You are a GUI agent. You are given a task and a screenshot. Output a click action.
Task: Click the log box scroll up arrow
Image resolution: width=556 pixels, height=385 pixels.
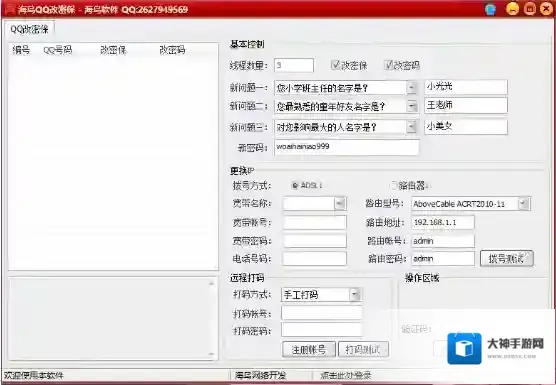pyautogui.click(x=211, y=283)
